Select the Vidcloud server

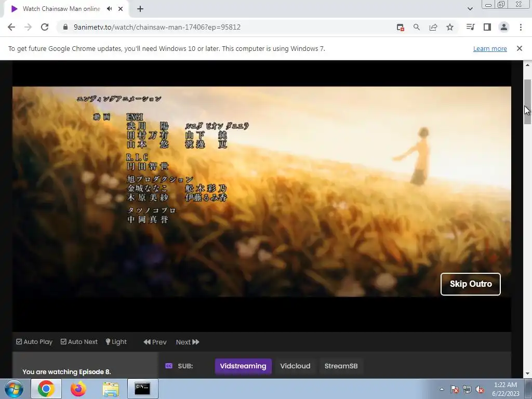(295, 366)
